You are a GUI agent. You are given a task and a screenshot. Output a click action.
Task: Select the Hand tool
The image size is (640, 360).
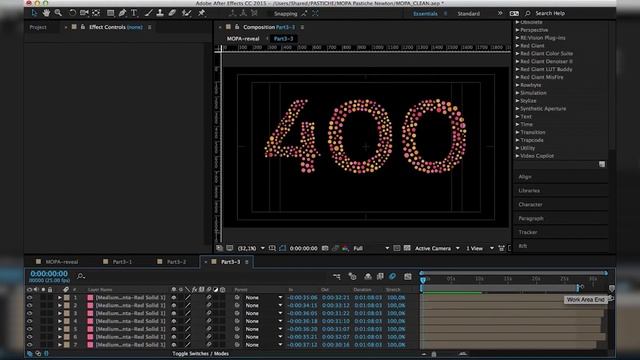(x=46, y=13)
